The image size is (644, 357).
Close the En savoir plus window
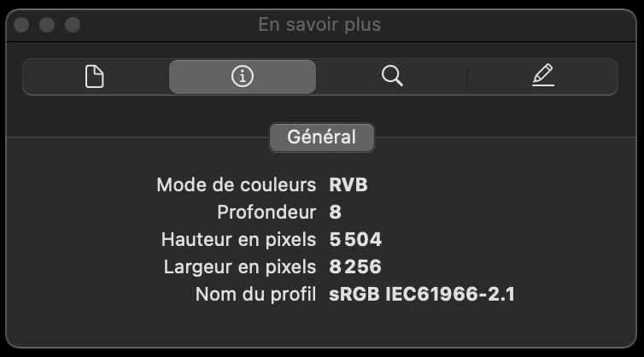pyautogui.click(x=21, y=25)
